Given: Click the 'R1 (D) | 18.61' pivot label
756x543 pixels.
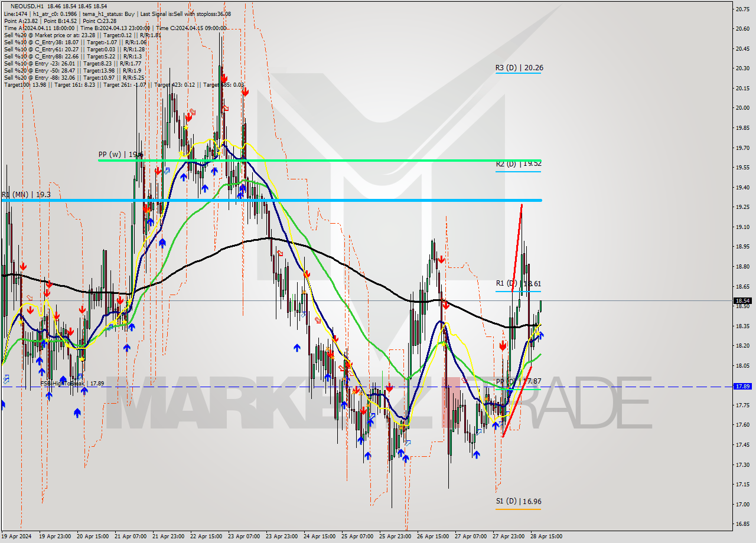Looking at the screenshot, I should click(518, 284).
